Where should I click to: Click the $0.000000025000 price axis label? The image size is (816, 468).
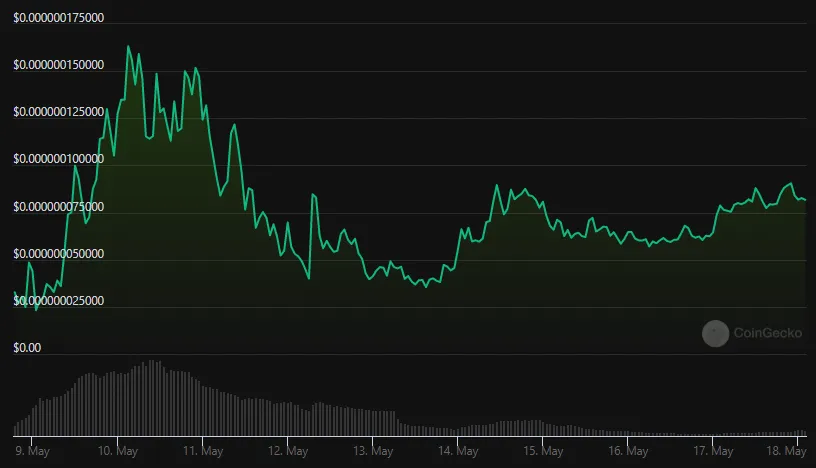click(59, 301)
